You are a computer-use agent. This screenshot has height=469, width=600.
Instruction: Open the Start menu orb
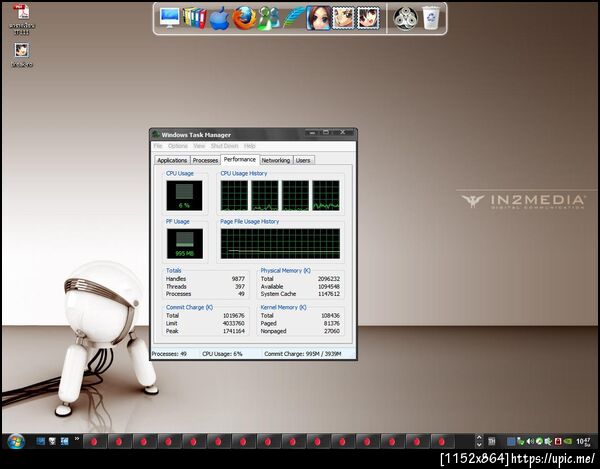[x=16, y=441]
